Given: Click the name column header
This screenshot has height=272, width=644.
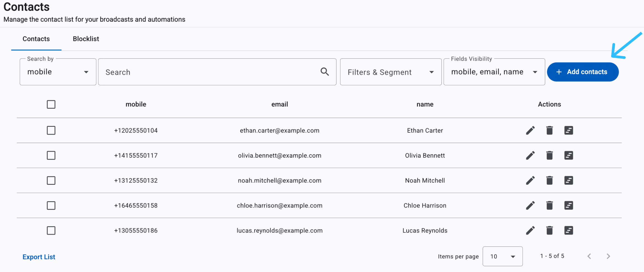Looking at the screenshot, I should click(425, 105).
